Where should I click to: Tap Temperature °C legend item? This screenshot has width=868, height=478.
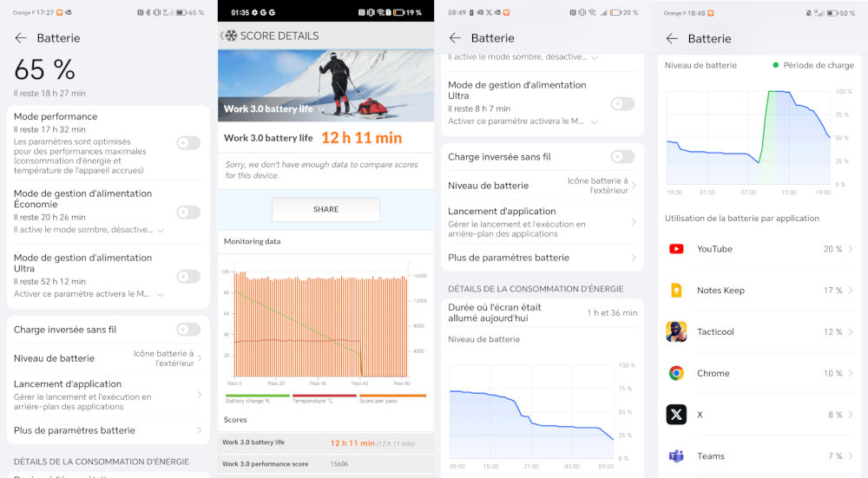point(324,398)
